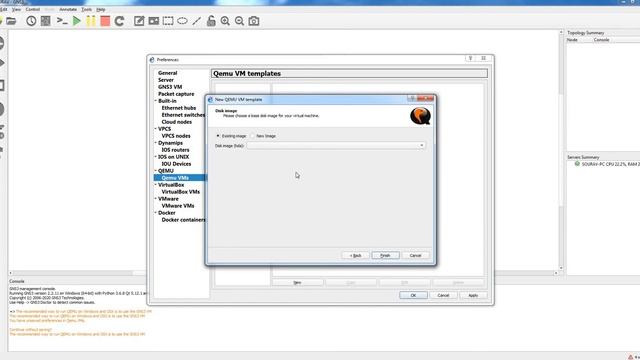Select the Draw an ellipse tool
The height and width of the screenshot is (360, 640).
tap(182, 21)
